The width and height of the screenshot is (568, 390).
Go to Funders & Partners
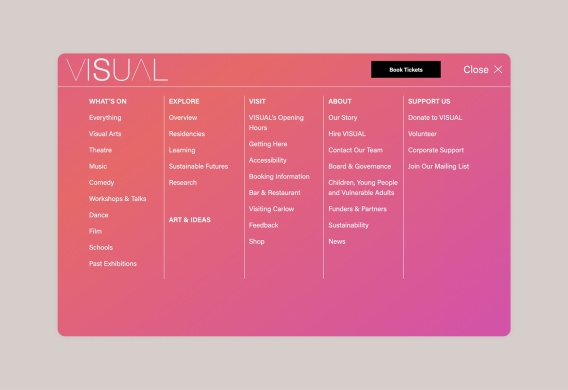pyautogui.click(x=358, y=209)
